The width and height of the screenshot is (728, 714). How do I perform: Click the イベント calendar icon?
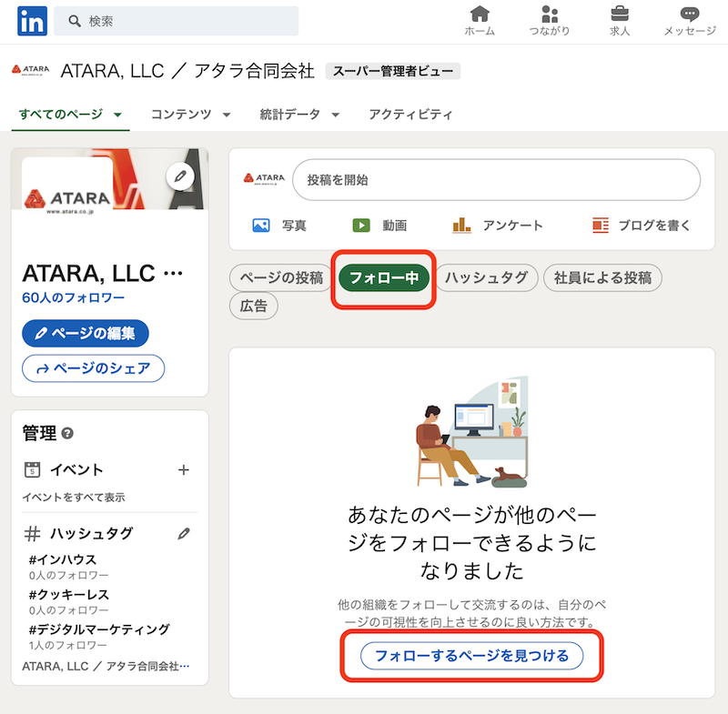coord(32,469)
